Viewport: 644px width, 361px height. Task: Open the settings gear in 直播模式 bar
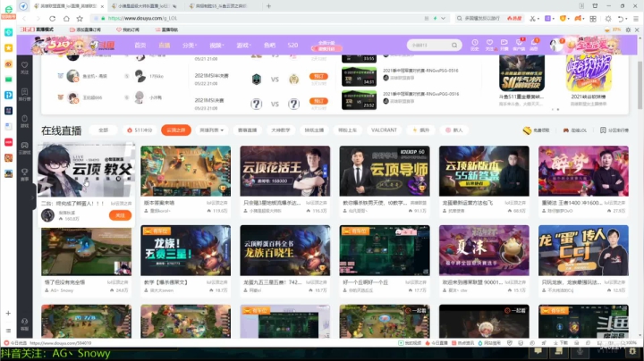(628, 30)
